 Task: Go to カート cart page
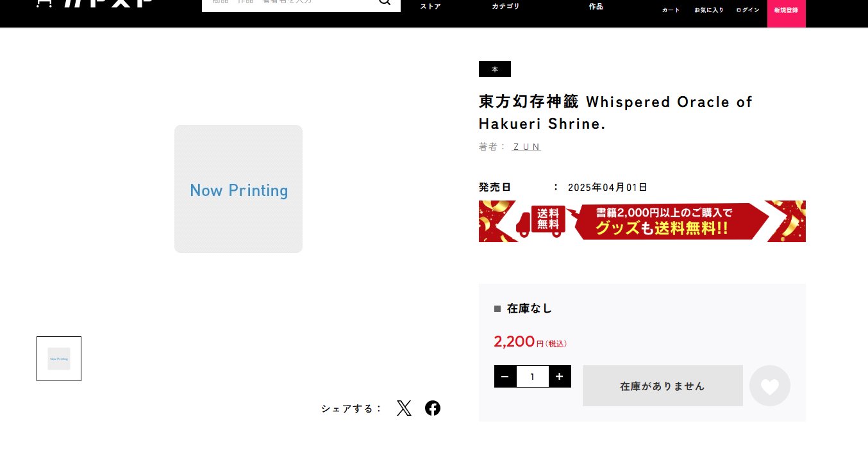click(x=671, y=10)
